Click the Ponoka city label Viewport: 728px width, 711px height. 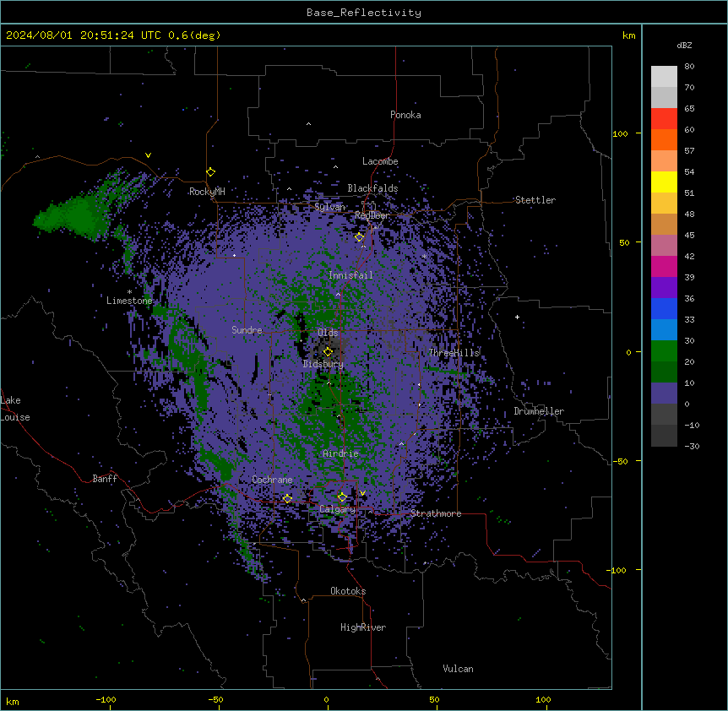pos(405,115)
